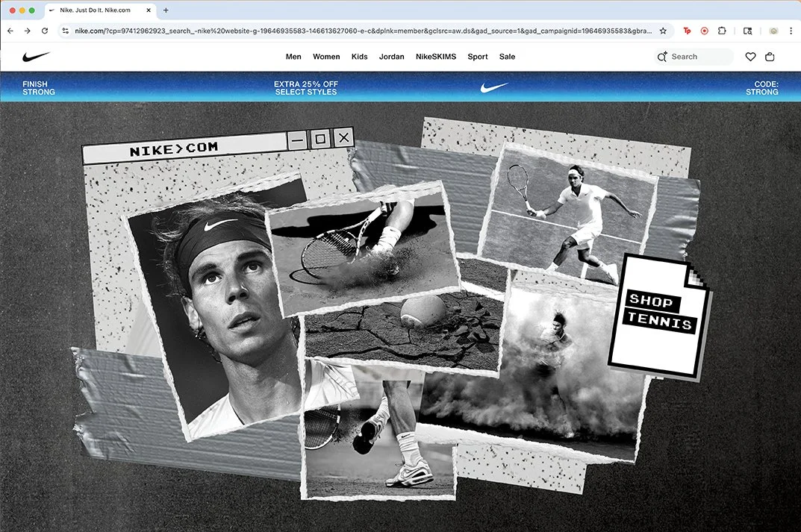
Task: Click the search magnifier icon
Action: coord(662,56)
